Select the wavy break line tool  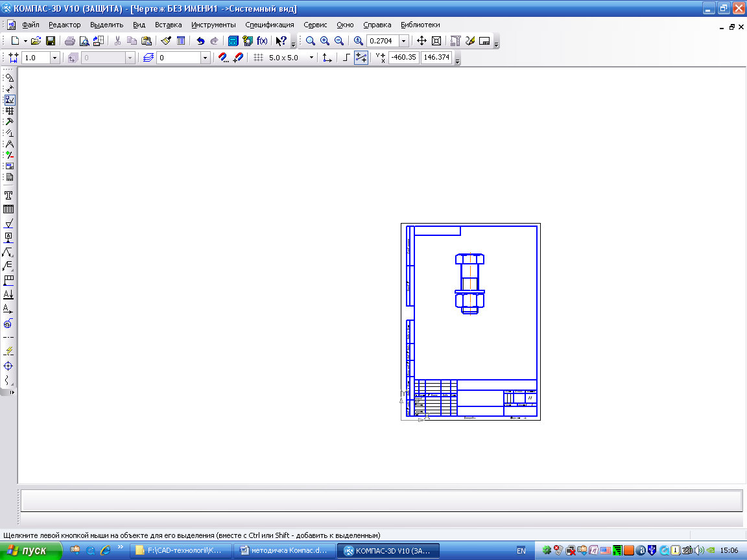coord(8,380)
